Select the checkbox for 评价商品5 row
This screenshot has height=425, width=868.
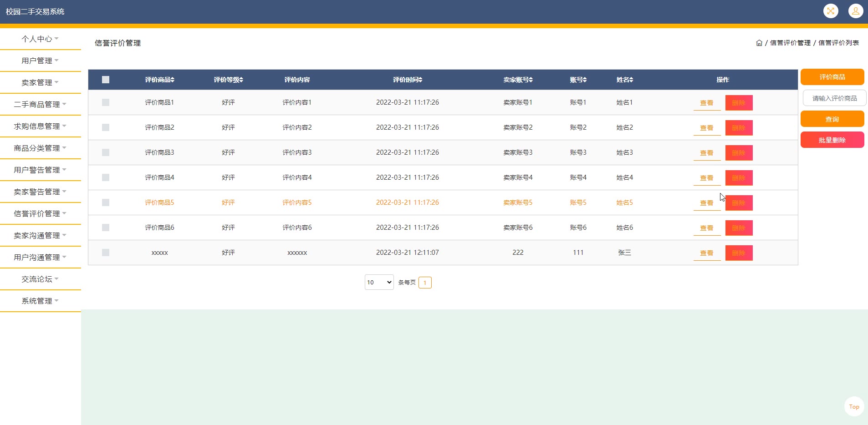106,202
